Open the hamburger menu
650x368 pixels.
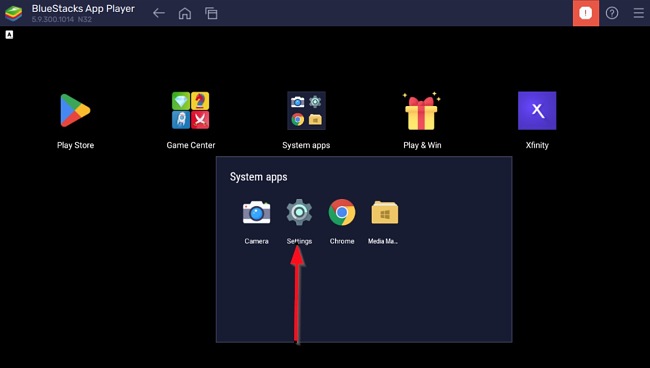point(638,13)
